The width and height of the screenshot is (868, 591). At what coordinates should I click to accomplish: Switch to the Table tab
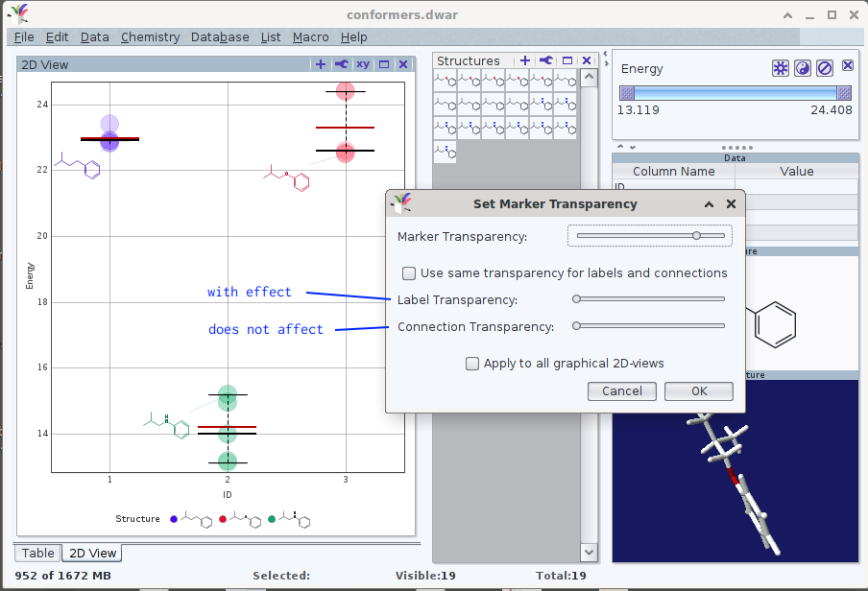[38, 553]
